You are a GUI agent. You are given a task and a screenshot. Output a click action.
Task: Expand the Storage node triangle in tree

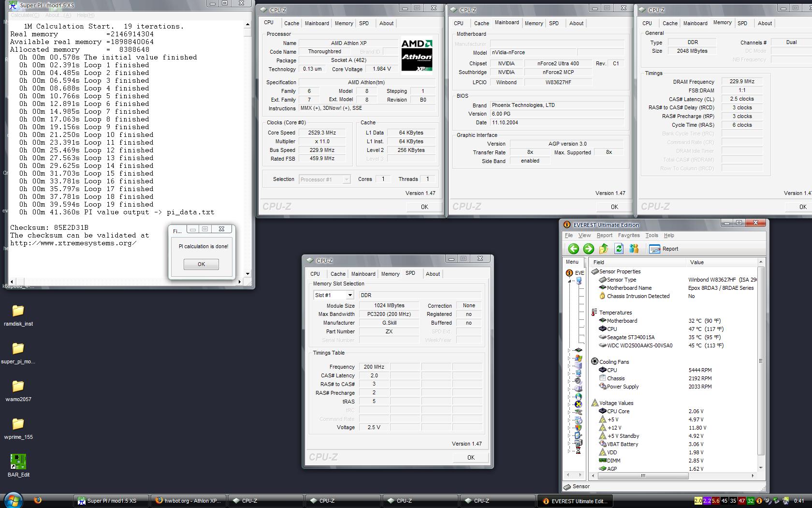(x=569, y=389)
